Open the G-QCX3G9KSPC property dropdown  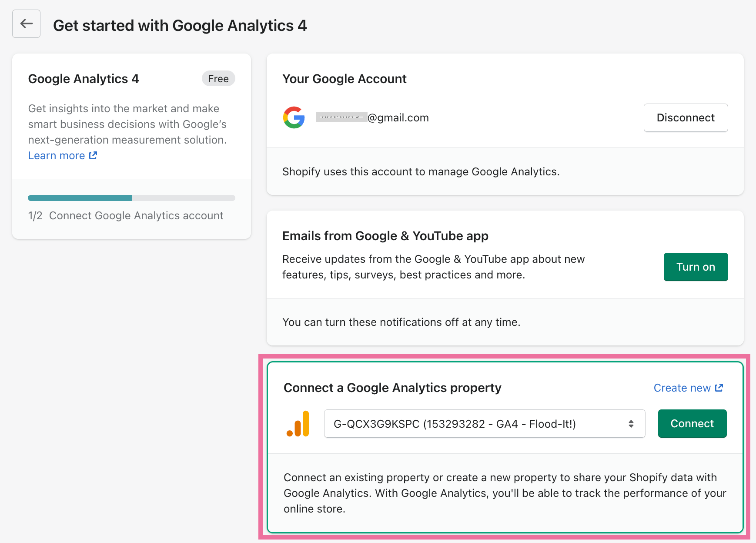(x=485, y=424)
